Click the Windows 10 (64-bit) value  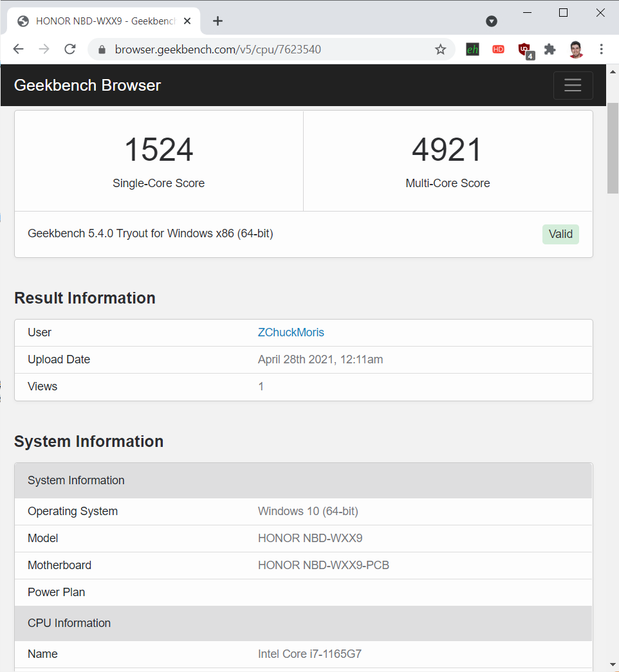pos(308,511)
